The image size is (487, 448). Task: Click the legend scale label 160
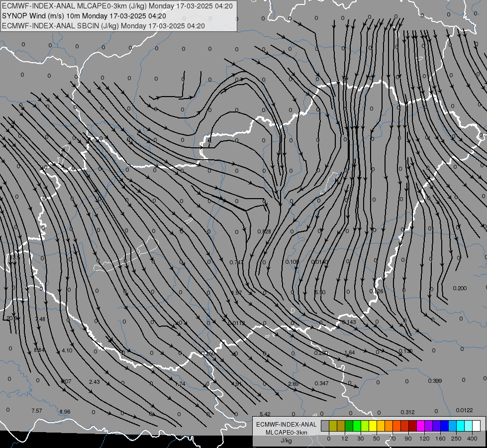(440, 439)
